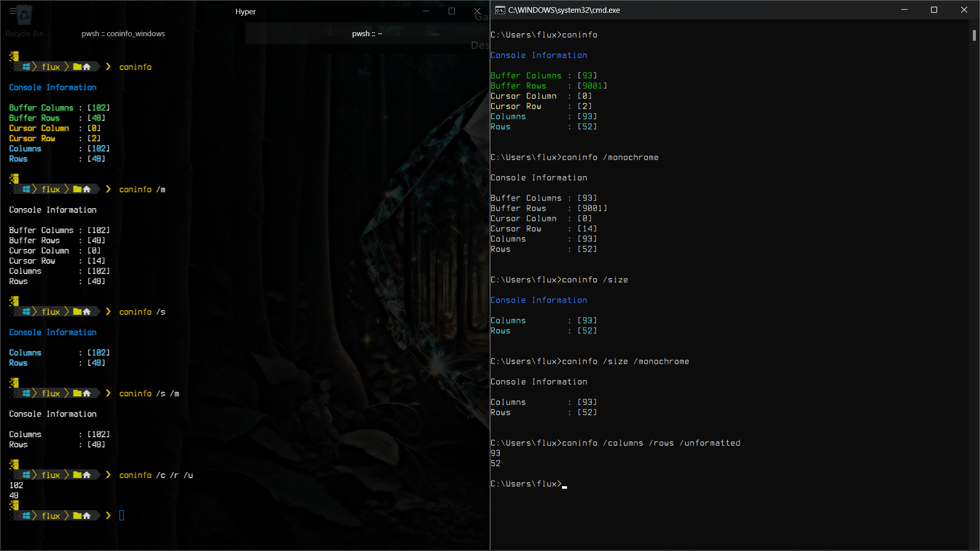Viewport: 980px width, 551px height.
Task: Click the cmd.exe vertical scrollbar thumb
Action: (x=974, y=35)
